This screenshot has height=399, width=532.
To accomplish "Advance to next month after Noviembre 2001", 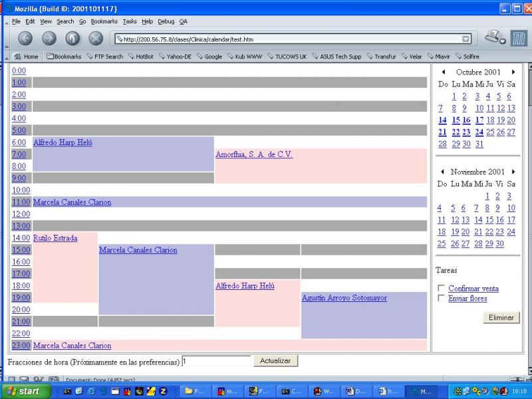I will click(513, 172).
